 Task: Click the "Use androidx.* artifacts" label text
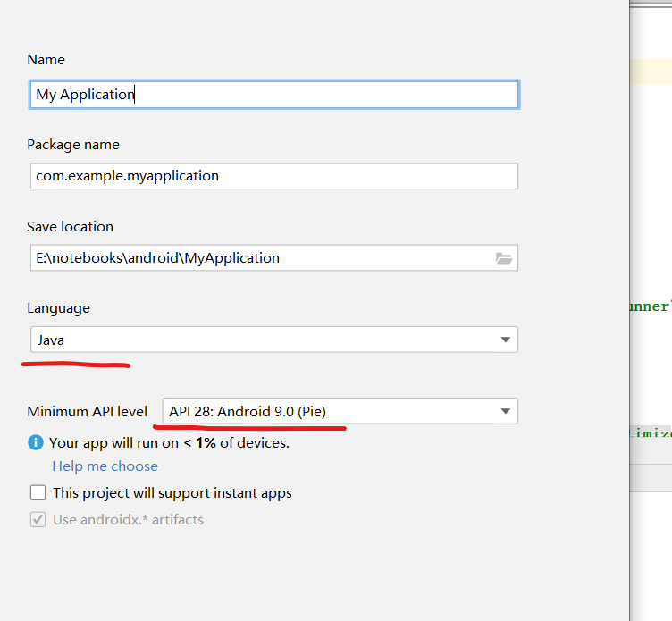[x=128, y=520]
